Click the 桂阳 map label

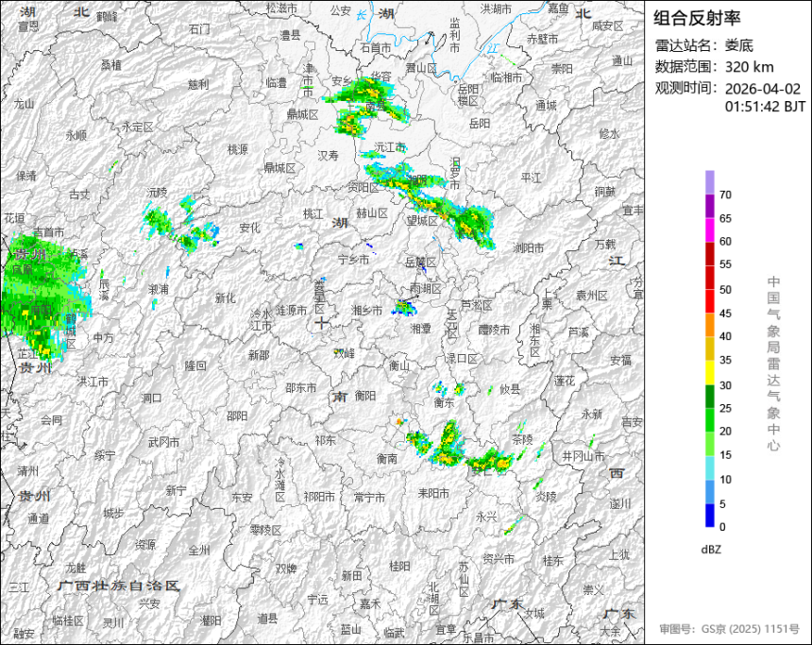point(399,567)
